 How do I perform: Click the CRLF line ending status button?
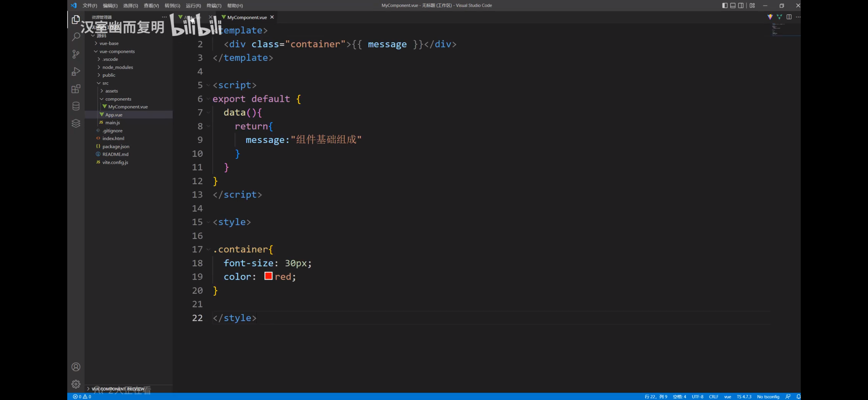pos(713,397)
